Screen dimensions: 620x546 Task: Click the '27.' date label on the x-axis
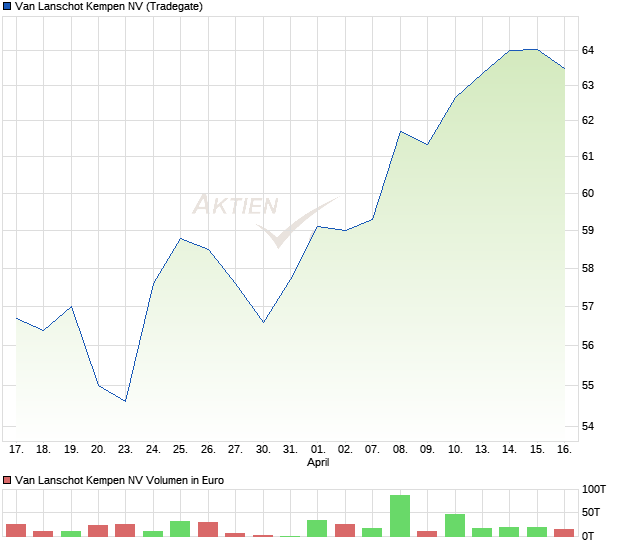coord(235,450)
